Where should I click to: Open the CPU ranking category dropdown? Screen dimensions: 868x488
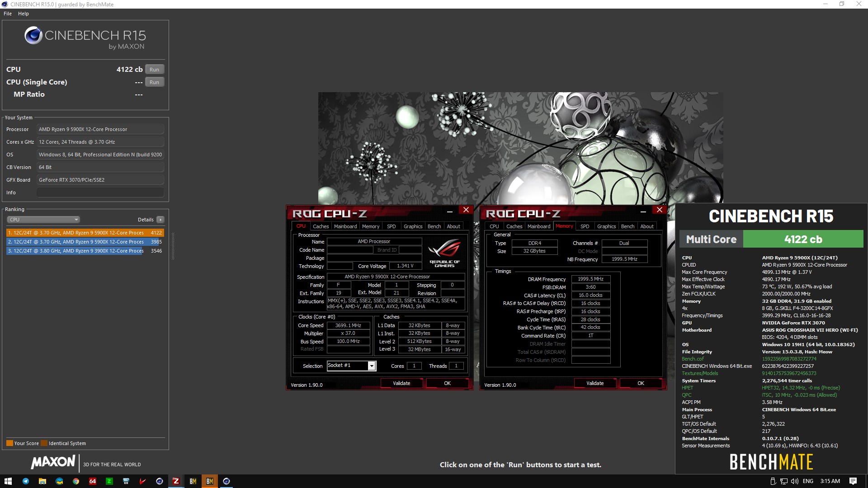point(43,220)
